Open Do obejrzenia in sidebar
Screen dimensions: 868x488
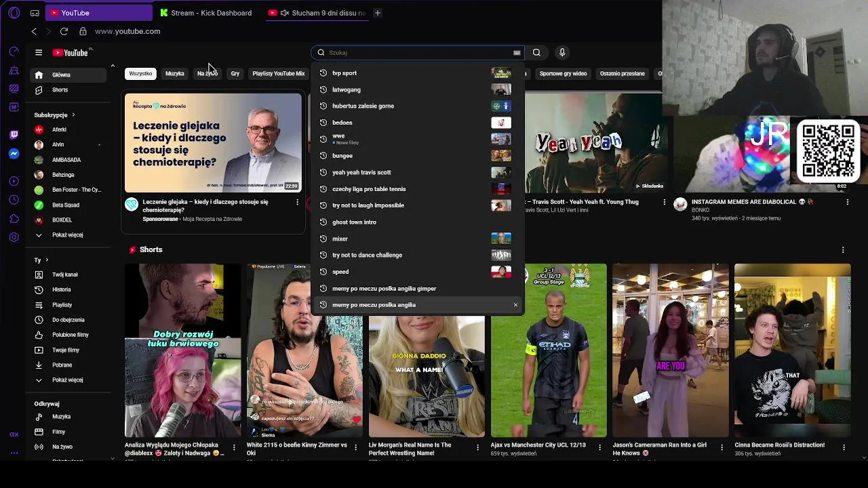click(x=68, y=320)
